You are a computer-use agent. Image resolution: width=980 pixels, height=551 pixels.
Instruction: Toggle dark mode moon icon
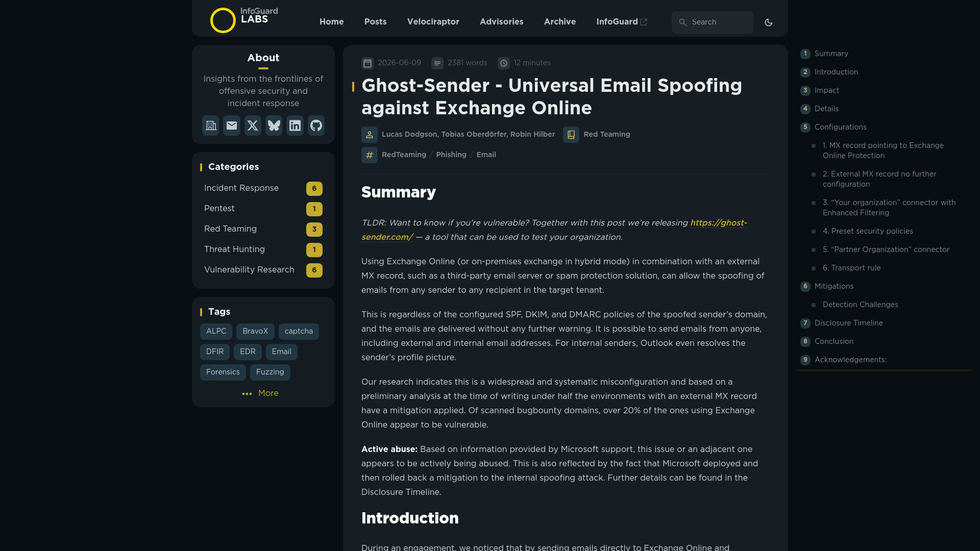(x=769, y=22)
